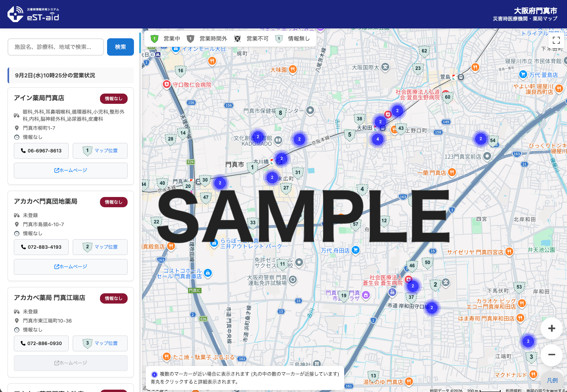
Task: Open homepage link for アイン薬局門真店
Action: (71, 171)
